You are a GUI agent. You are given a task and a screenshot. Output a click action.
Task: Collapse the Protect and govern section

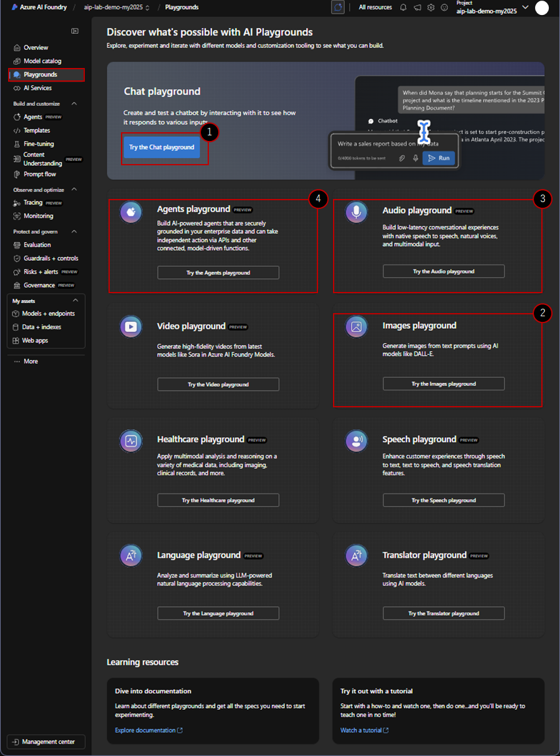click(x=75, y=231)
